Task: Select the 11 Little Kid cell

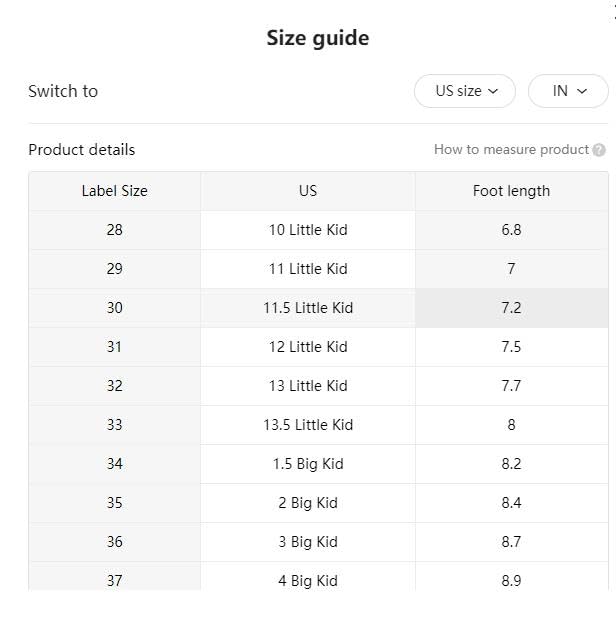Action: pos(308,269)
